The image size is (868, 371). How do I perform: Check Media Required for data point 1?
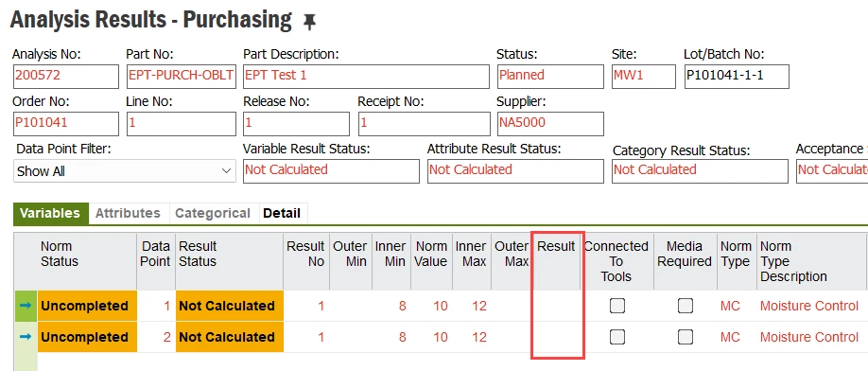point(686,306)
